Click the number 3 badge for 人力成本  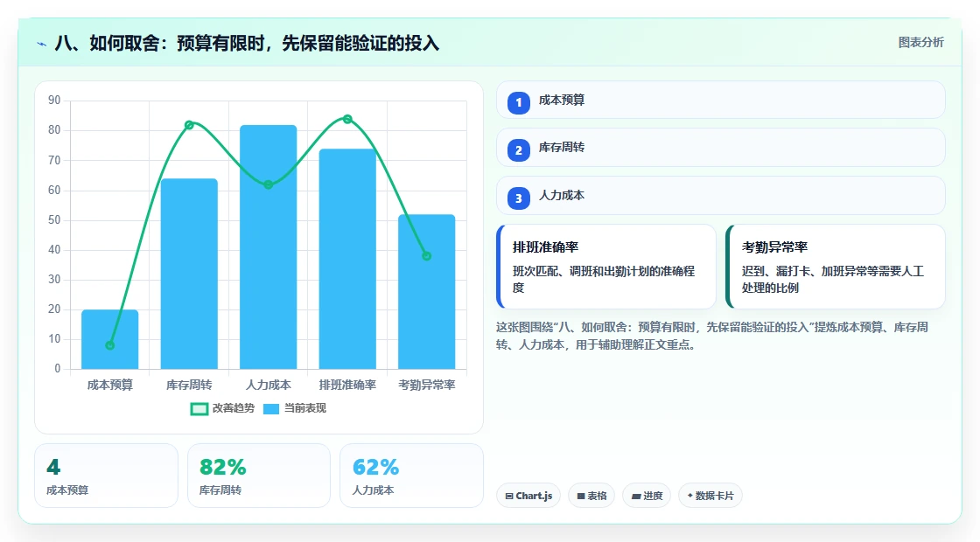[519, 198]
